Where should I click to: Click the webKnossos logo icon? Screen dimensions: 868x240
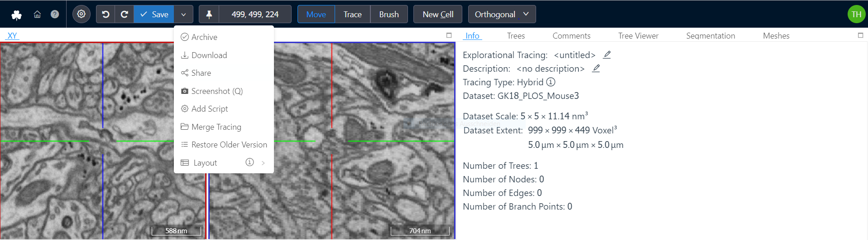[x=16, y=15]
